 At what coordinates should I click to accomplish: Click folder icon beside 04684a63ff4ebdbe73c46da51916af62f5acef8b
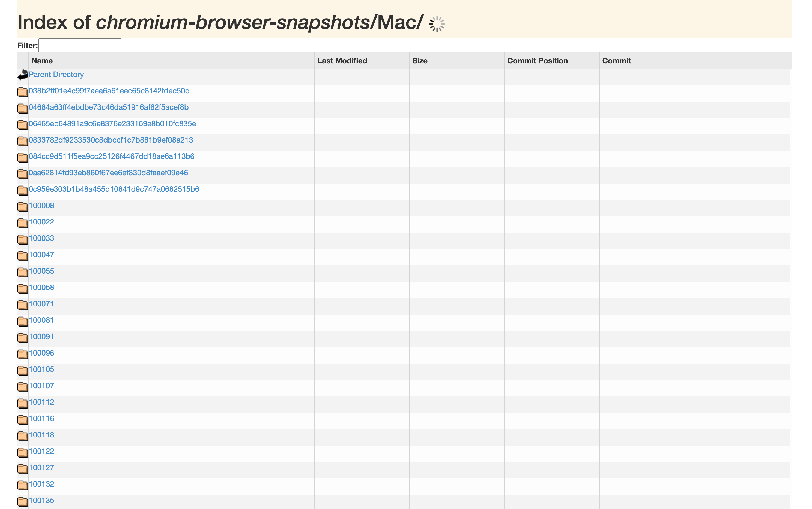(23, 108)
